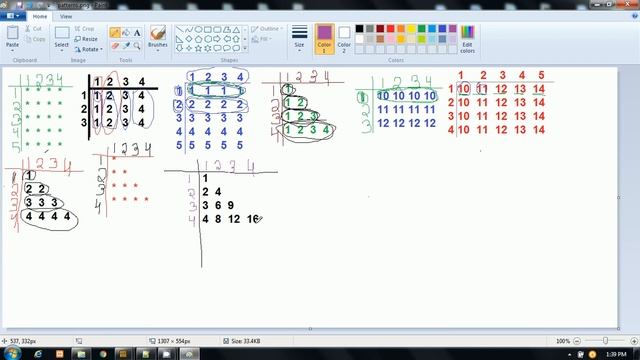Screen dimensions: 640x360
Task: Click the canvas right-edge resize handle
Action: [x=619, y=198]
